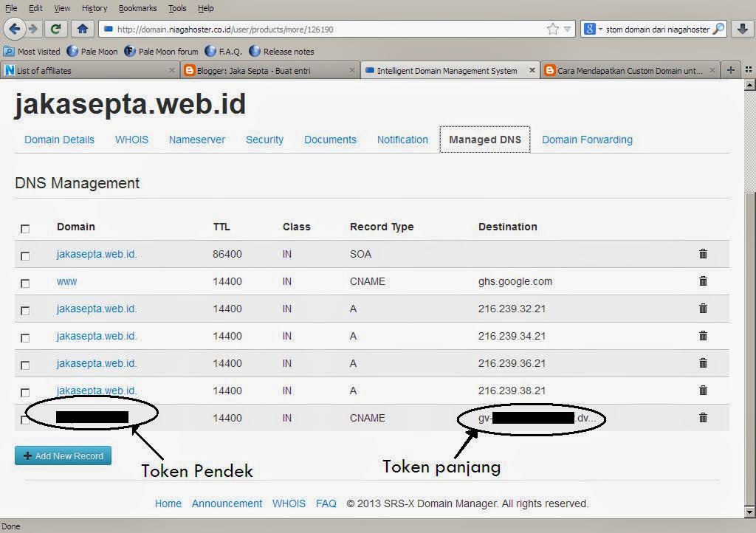This screenshot has width=756, height=533.
Task: Click the back navigation arrow
Action: click(16, 30)
